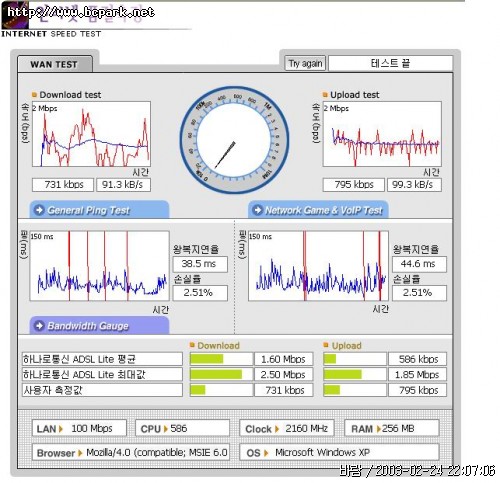The image size is (500, 483).
Task: Click the 1.60 Mbps download value
Action: [x=284, y=359]
